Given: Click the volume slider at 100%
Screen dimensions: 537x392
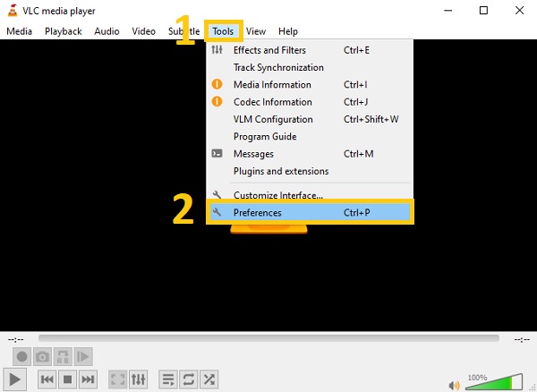Looking at the screenshot, I should pos(494,382).
